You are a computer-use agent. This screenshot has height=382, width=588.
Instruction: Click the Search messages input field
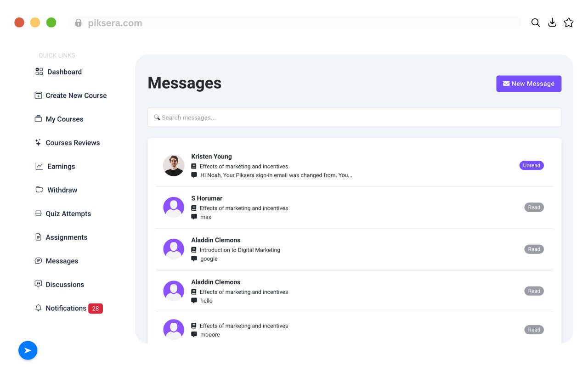354,118
